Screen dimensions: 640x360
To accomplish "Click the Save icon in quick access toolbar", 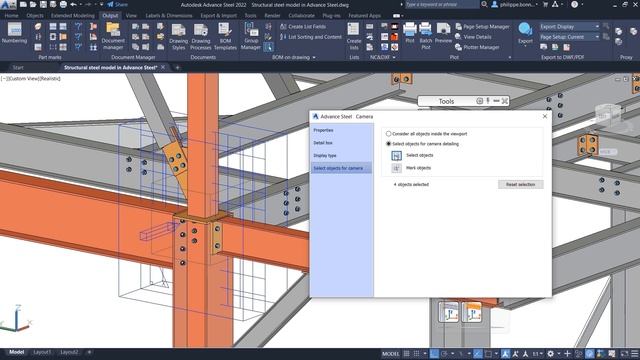I will point(43,4).
